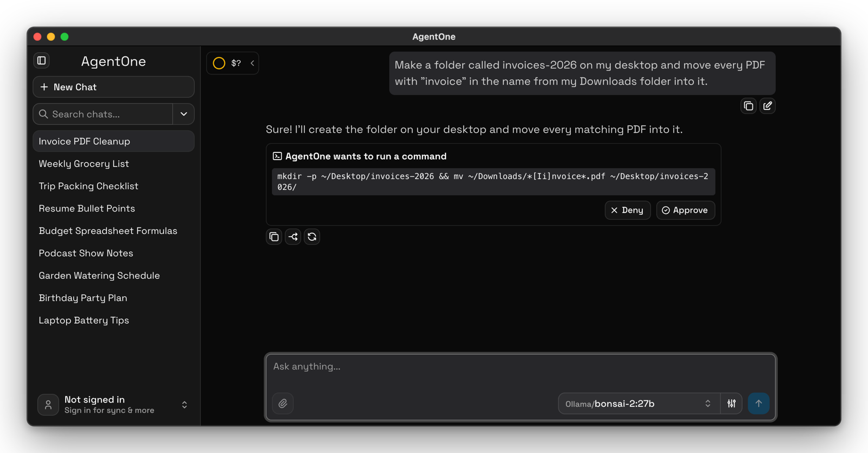Click the terminal command icon
This screenshot has width=868, height=453.
pos(277,156)
